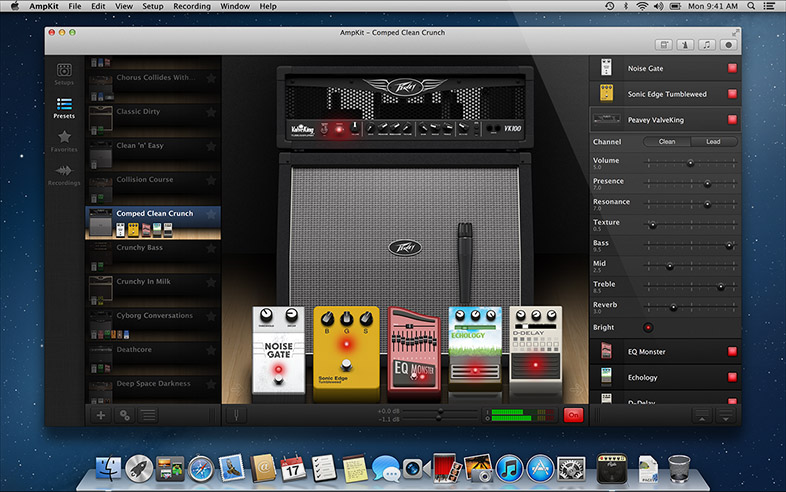Select the Echology pedal on pedalboard
This screenshot has height=492, width=786.
pos(475,350)
